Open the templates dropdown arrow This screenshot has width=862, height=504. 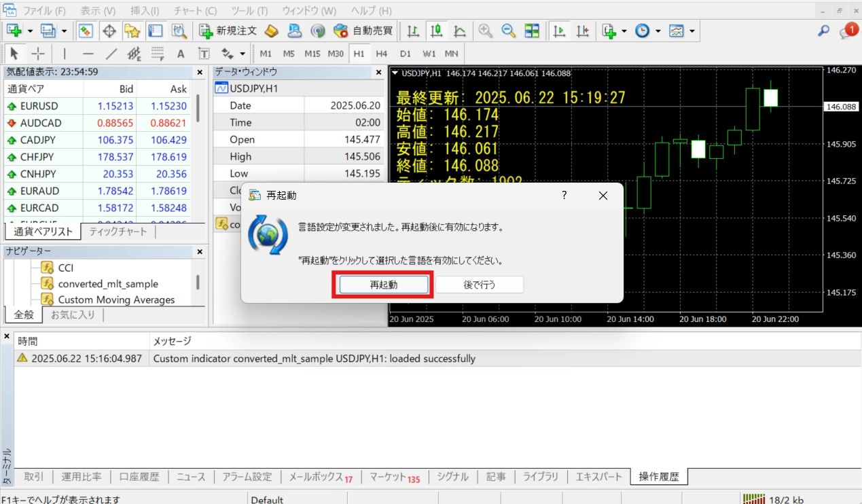coord(692,31)
